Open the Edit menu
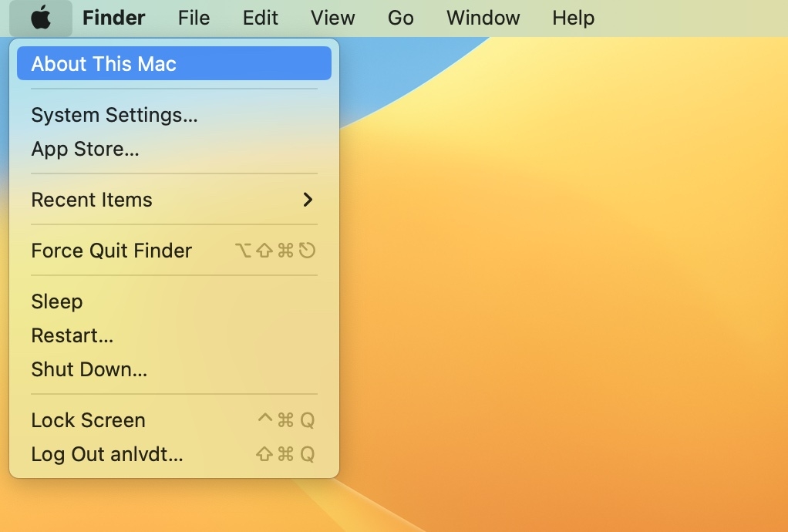Viewport: 788px width, 532px height. click(x=261, y=18)
